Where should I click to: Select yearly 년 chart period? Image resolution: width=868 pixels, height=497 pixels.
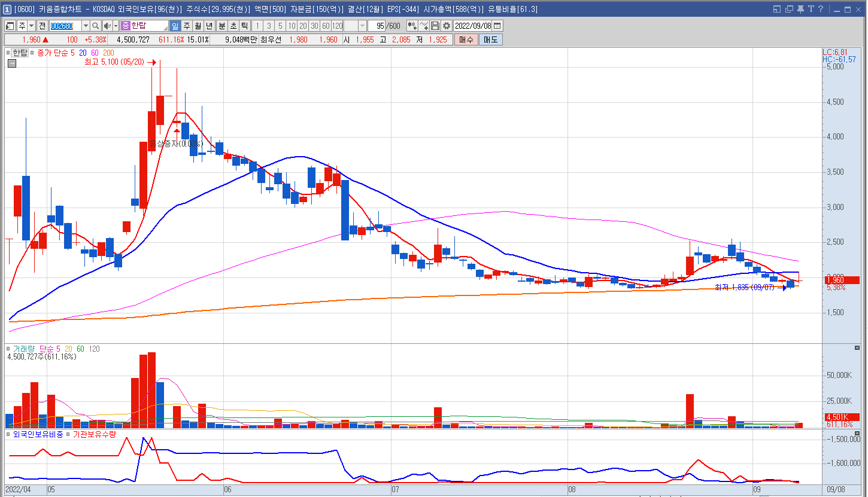[x=210, y=26]
